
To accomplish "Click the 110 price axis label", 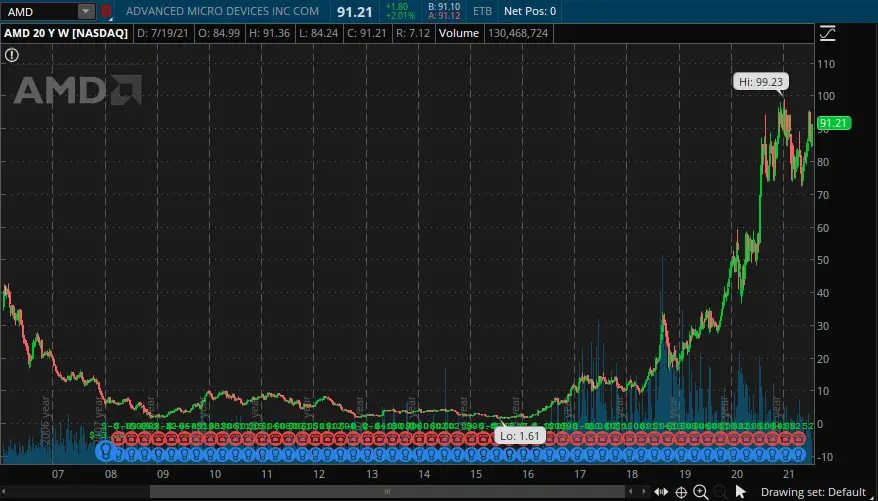I will pyautogui.click(x=826, y=64).
